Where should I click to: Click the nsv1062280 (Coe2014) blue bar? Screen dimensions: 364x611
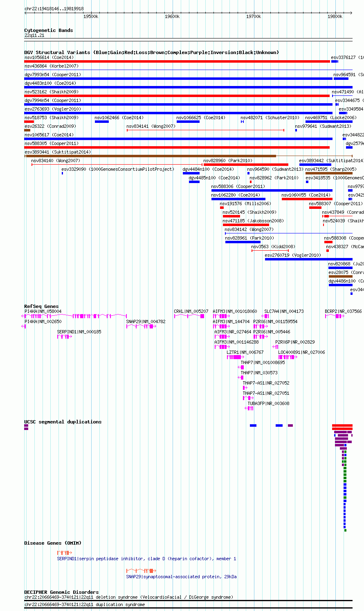pyautogui.click(x=238, y=199)
